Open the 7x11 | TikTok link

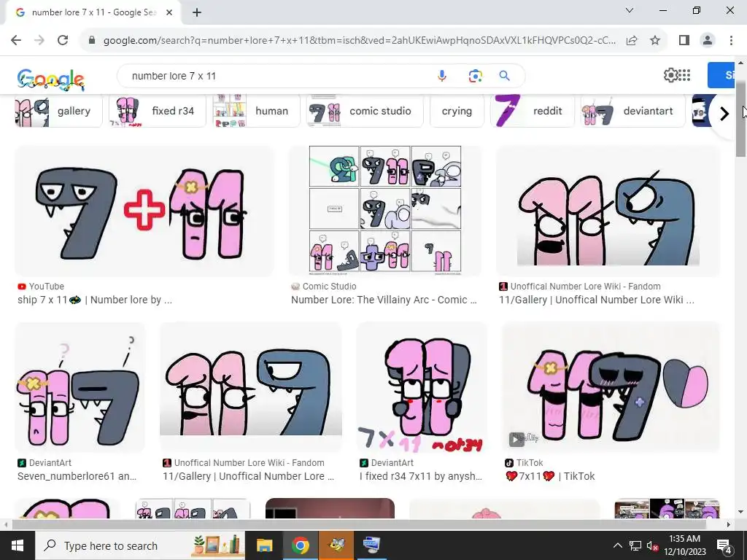(x=551, y=476)
